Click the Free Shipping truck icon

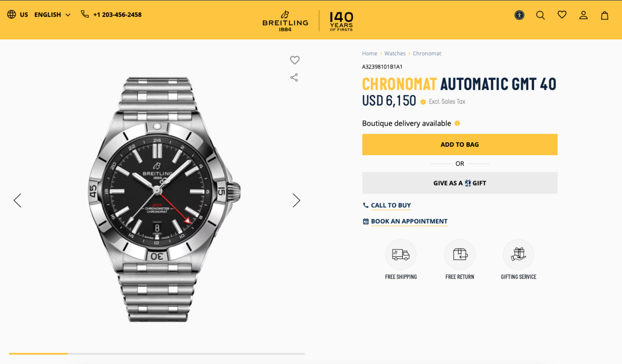401,254
